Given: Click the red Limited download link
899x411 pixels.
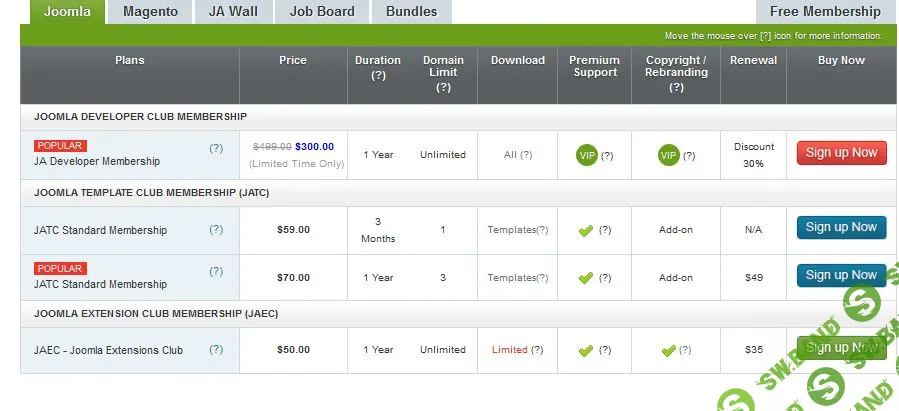Looking at the screenshot, I should pos(510,350).
